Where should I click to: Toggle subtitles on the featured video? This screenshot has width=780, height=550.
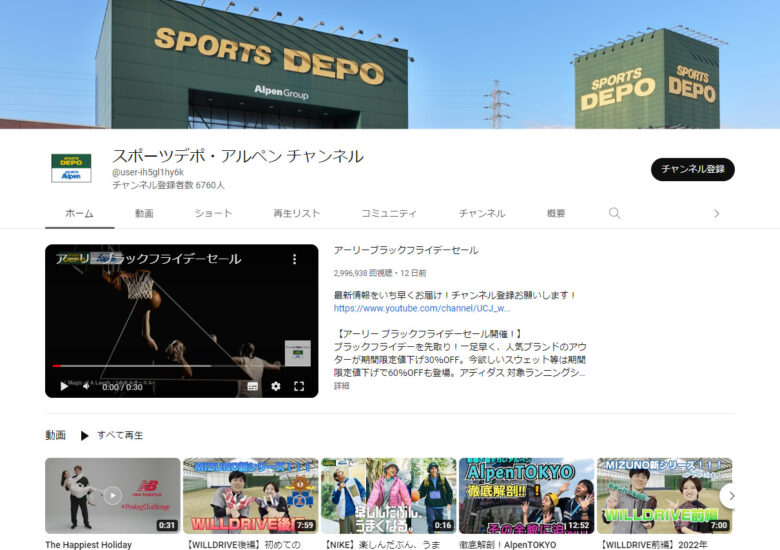tap(253, 386)
